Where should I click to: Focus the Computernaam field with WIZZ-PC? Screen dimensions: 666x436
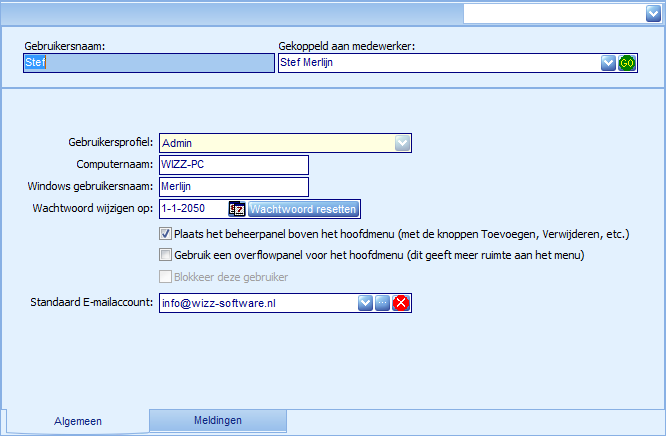[x=233, y=165]
